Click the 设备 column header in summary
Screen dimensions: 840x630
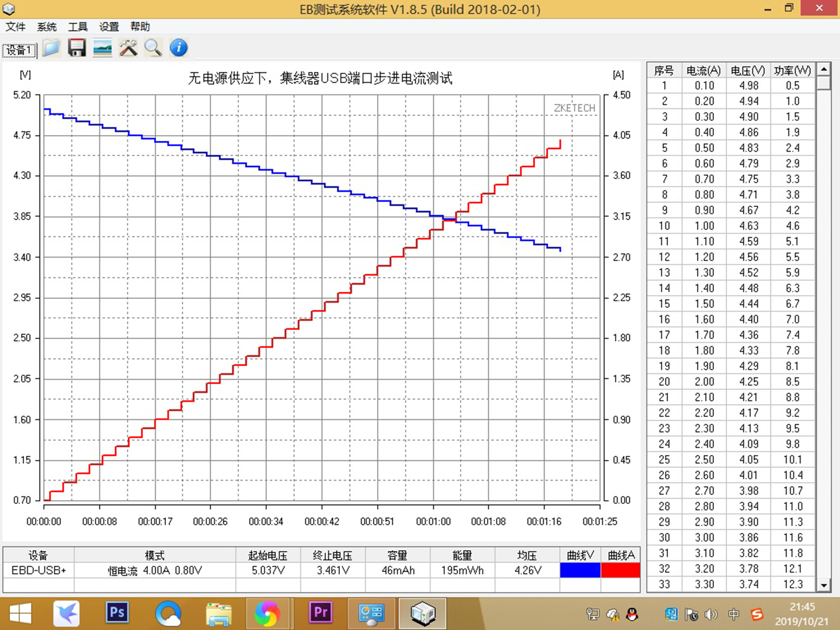click(38, 555)
